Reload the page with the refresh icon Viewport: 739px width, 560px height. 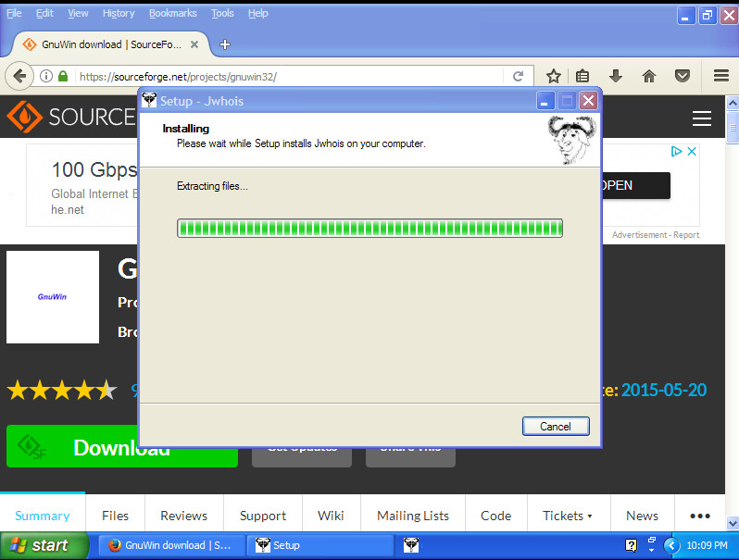tap(518, 76)
